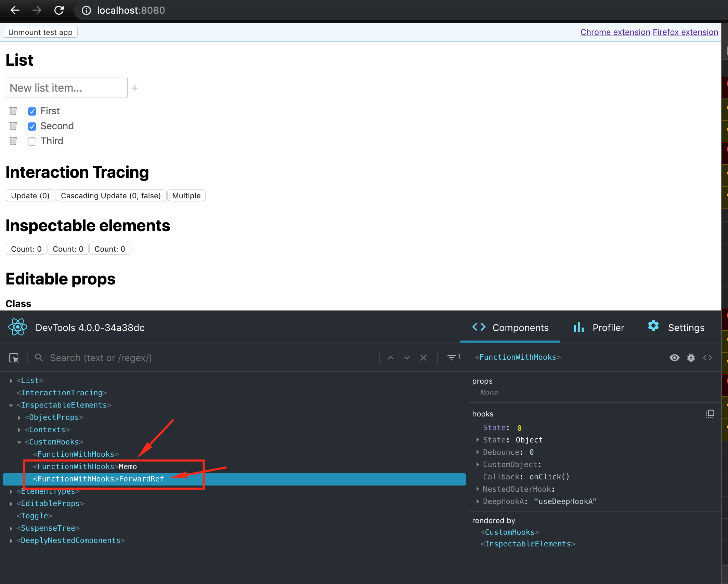Click the eye icon to inspect matching DOM element
728x584 pixels.
coord(674,358)
